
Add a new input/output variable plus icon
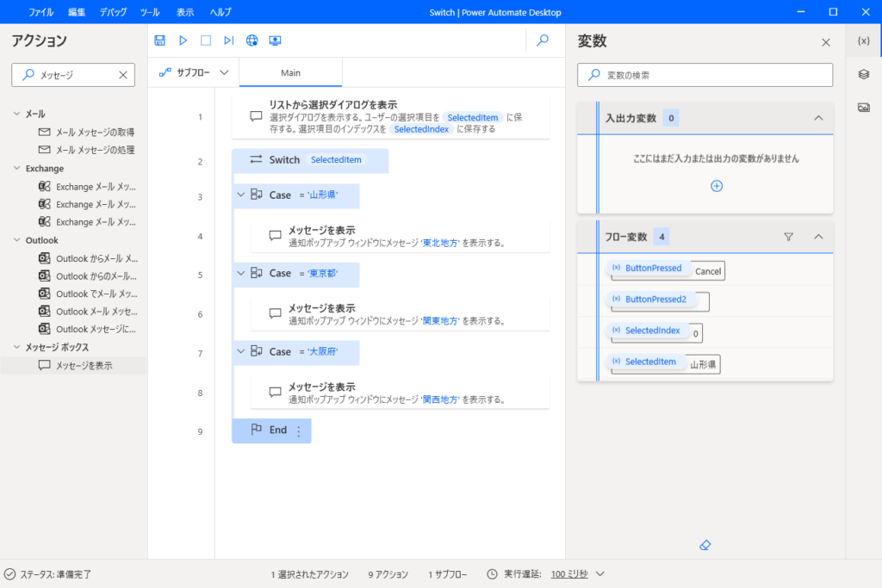(x=717, y=186)
